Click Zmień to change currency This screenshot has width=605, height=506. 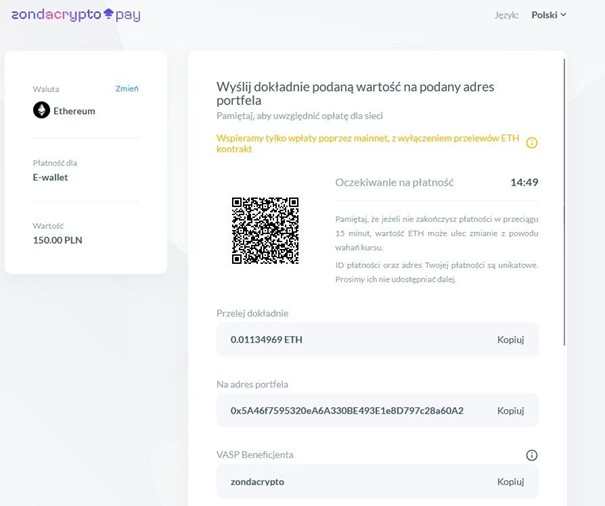point(127,89)
